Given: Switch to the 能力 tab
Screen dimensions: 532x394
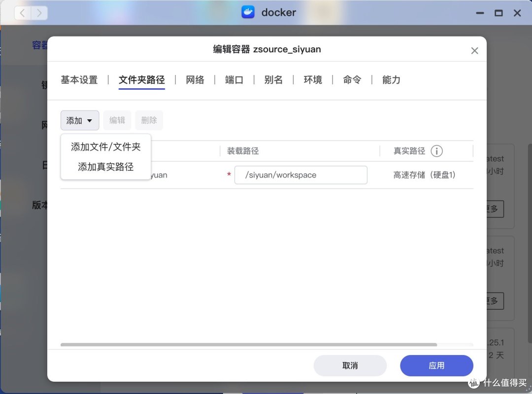Looking at the screenshot, I should coord(391,80).
